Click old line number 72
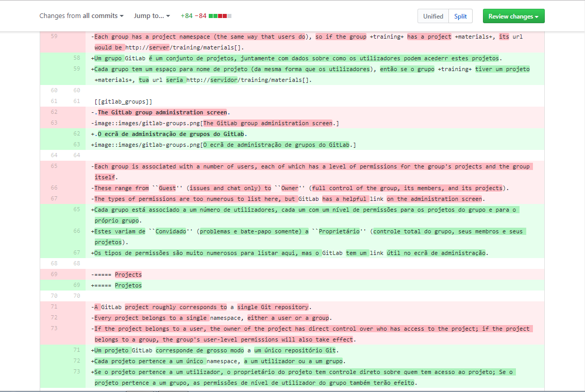585x392 pixels. pyautogui.click(x=54, y=317)
